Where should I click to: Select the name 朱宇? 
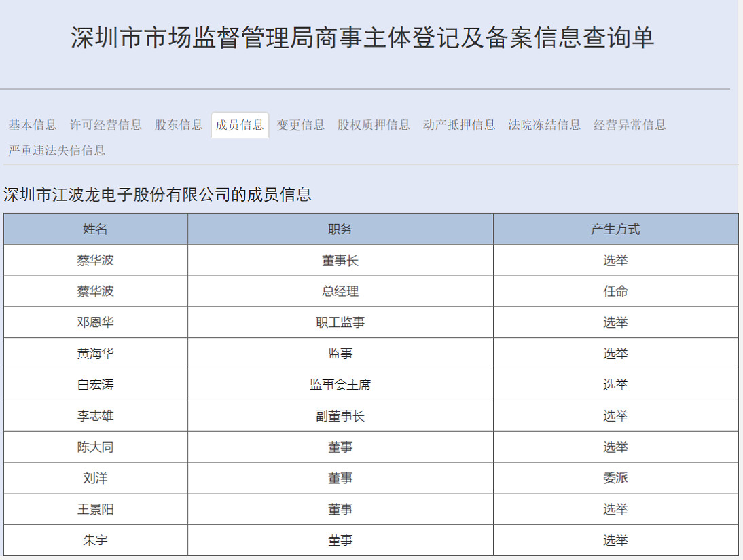(95, 540)
